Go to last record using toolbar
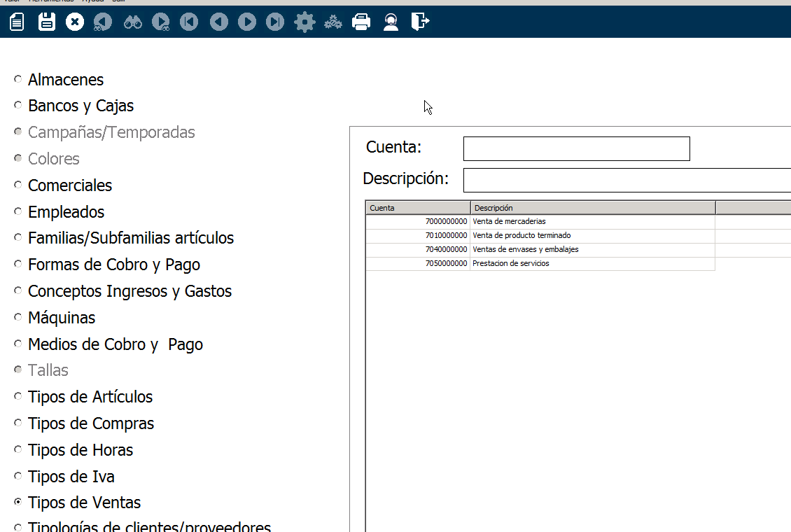The height and width of the screenshot is (532, 791). click(x=275, y=22)
